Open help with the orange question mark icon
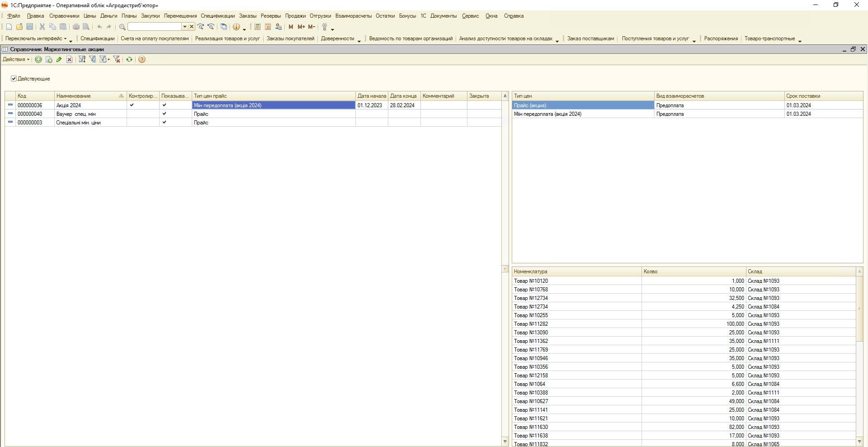 pos(142,59)
